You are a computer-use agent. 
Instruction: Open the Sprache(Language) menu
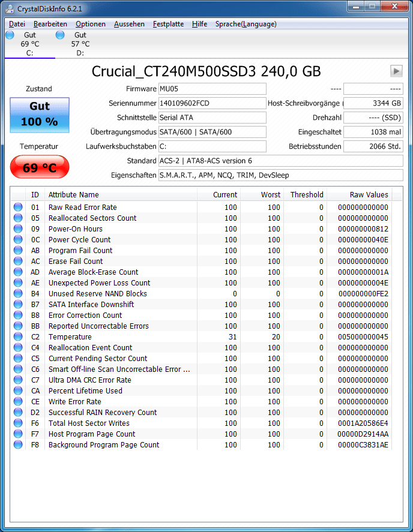tap(246, 24)
